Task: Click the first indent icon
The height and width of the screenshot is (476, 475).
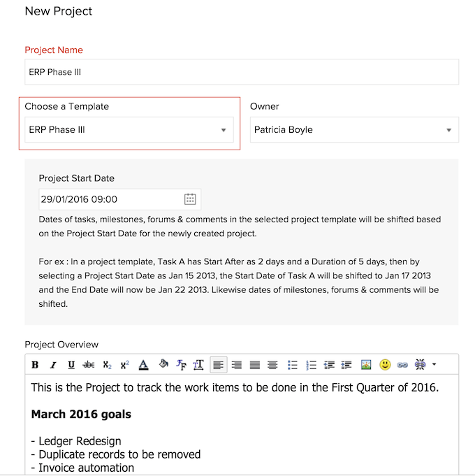Action: 329,365
